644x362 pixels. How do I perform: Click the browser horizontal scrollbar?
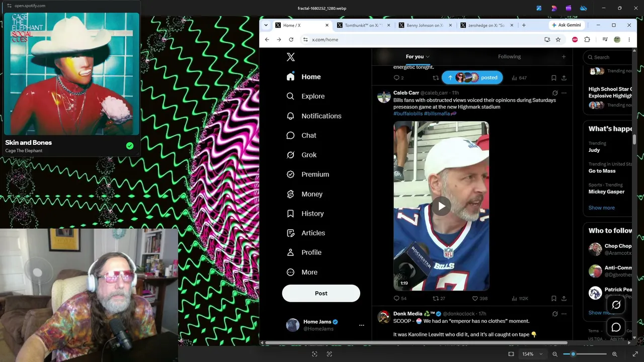tap(416, 343)
